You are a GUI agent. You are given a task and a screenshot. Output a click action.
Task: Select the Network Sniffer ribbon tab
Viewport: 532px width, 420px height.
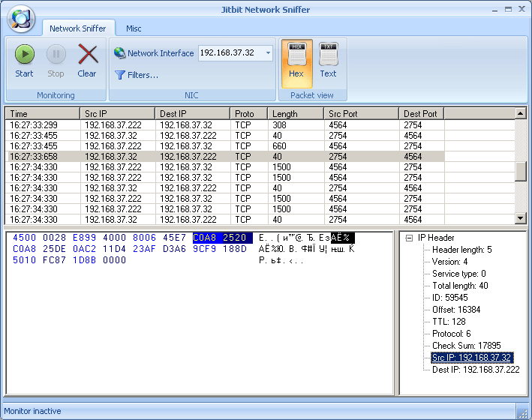[x=78, y=28]
